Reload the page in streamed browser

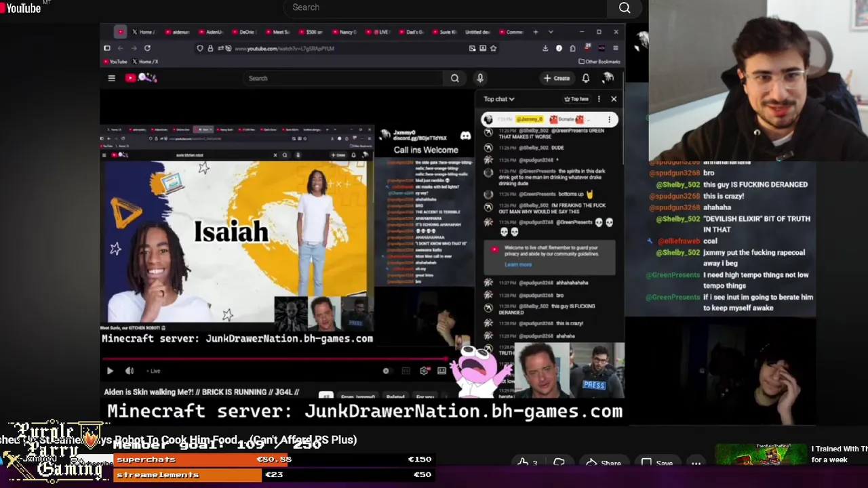click(147, 48)
